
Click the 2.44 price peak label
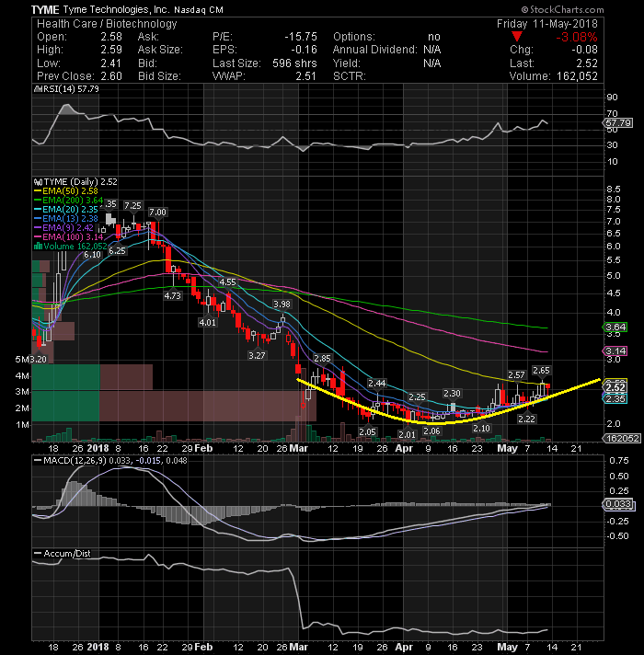[x=376, y=383]
